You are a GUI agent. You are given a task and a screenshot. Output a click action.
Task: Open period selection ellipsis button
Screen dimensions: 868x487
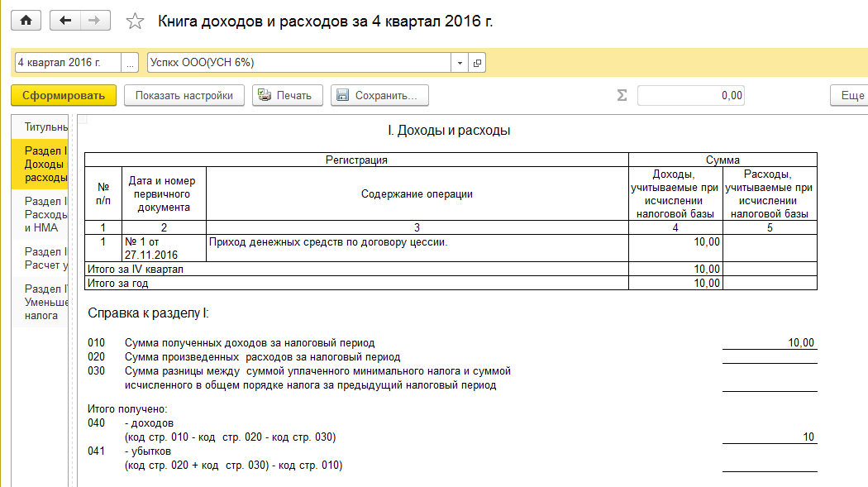(x=130, y=63)
